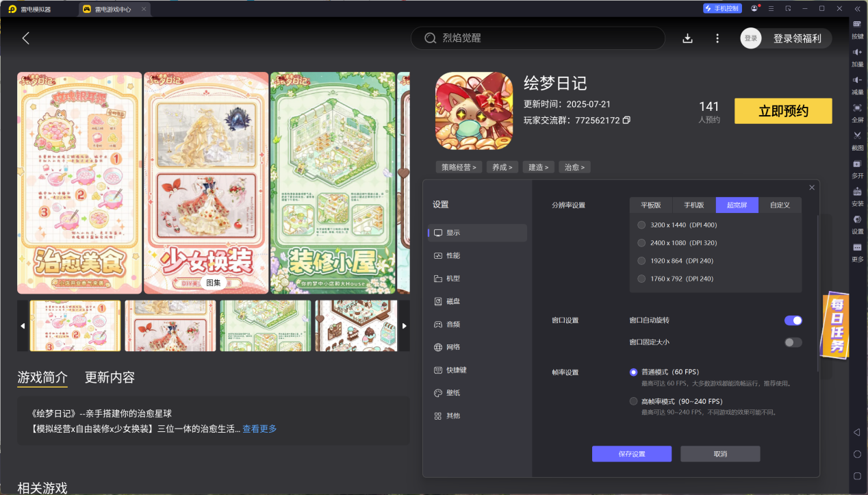Image resolution: width=868 pixels, height=495 pixels.
Task: Open keymapping (按键) in the sidebar
Action: point(857,29)
